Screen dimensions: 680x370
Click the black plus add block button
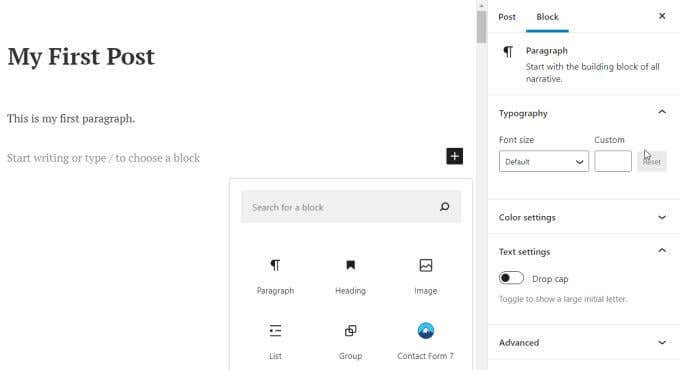click(454, 156)
